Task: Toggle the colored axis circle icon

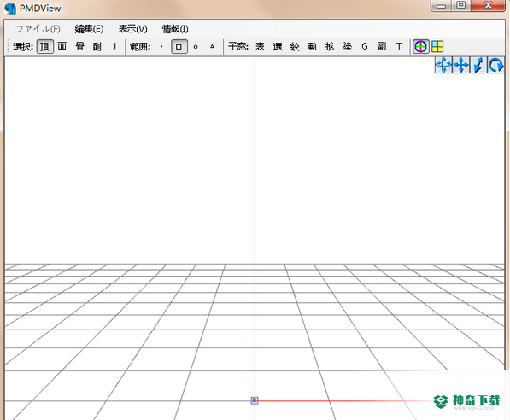Action: tap(420, 46)
